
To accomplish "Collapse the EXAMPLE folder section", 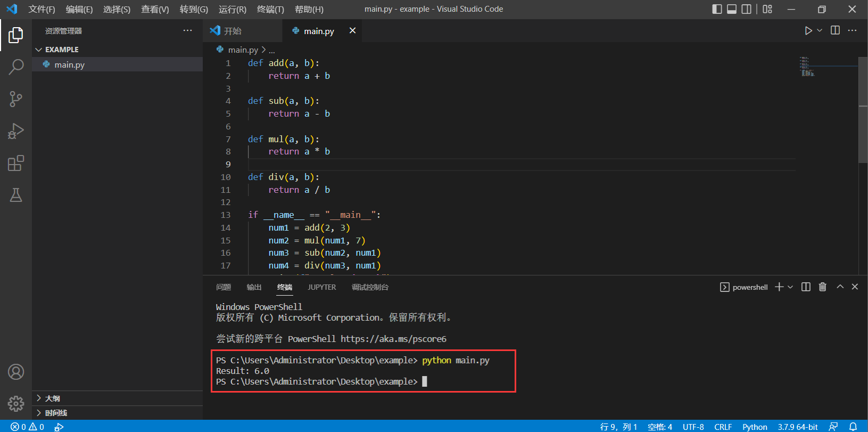I will (39, 50).
